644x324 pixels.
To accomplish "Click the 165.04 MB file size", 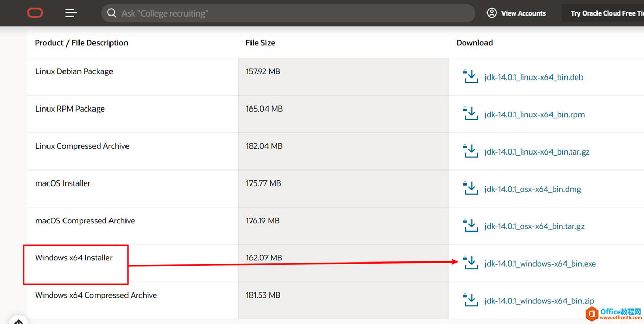I will [264, 109].
